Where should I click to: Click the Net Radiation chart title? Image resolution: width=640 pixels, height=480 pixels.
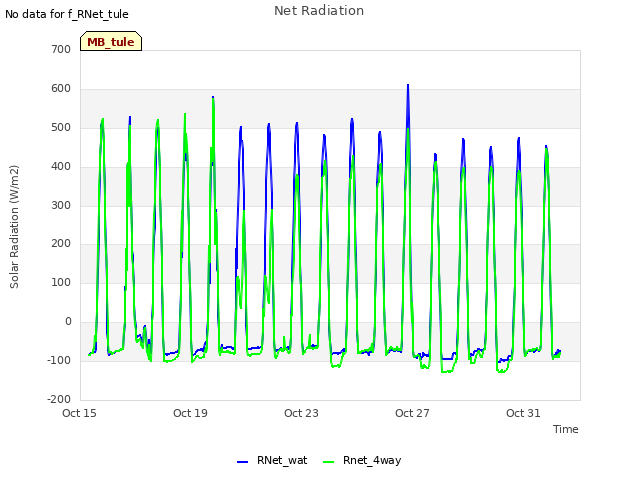pos(319,11)
